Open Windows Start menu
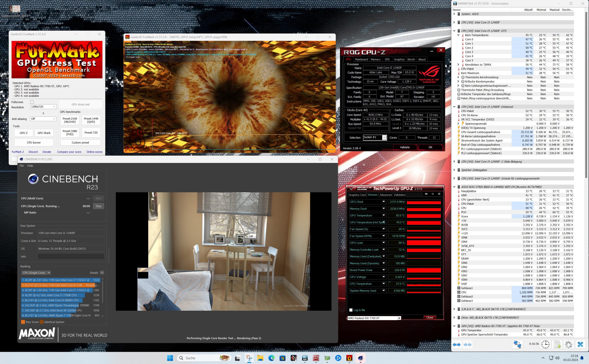 tap(170, 358)
